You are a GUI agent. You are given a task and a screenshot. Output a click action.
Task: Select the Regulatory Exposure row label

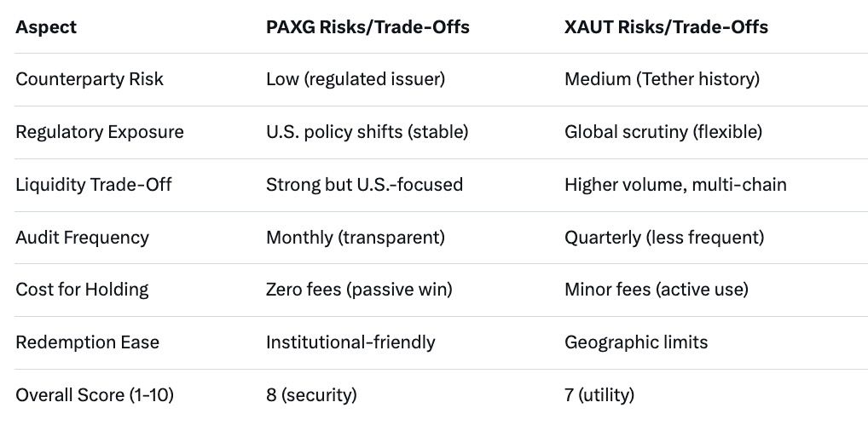(100, 132)
